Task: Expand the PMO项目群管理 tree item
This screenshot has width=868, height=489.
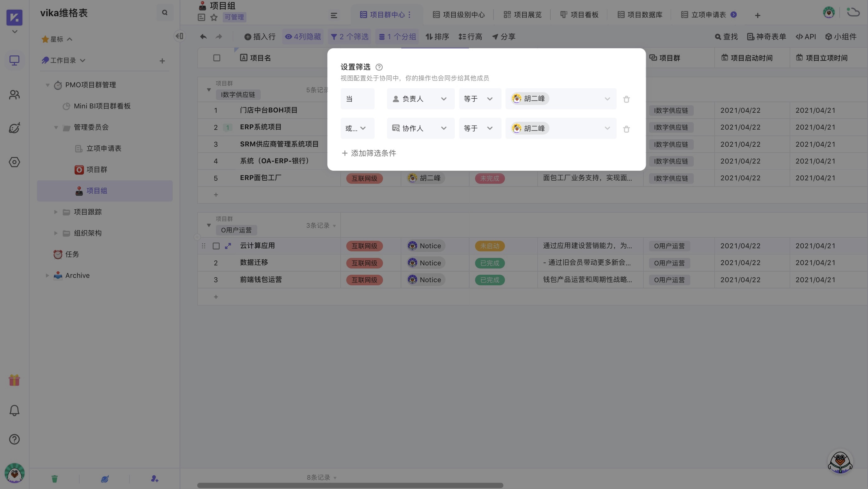Action: click(x=47, y=85)
